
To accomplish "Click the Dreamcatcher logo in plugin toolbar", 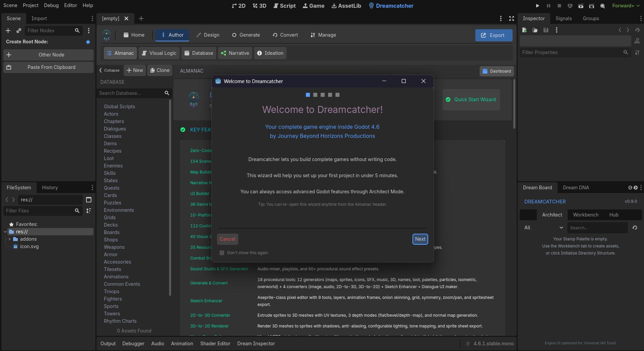I will pos(107,35).
